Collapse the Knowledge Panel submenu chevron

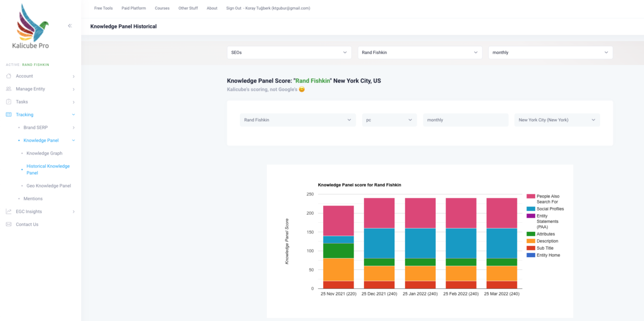point(74,141)
